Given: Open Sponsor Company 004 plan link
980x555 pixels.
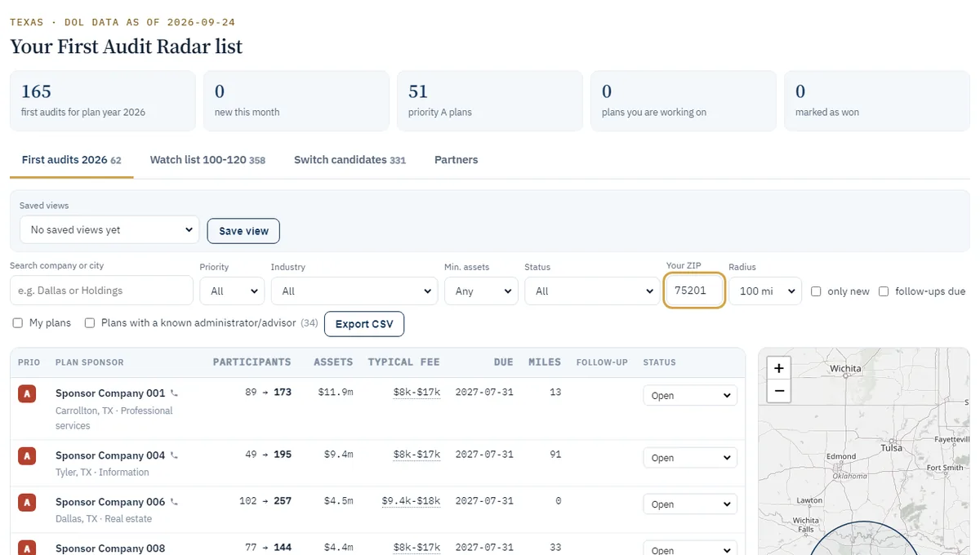Looking at the screenshot, I should coord(110,455).
